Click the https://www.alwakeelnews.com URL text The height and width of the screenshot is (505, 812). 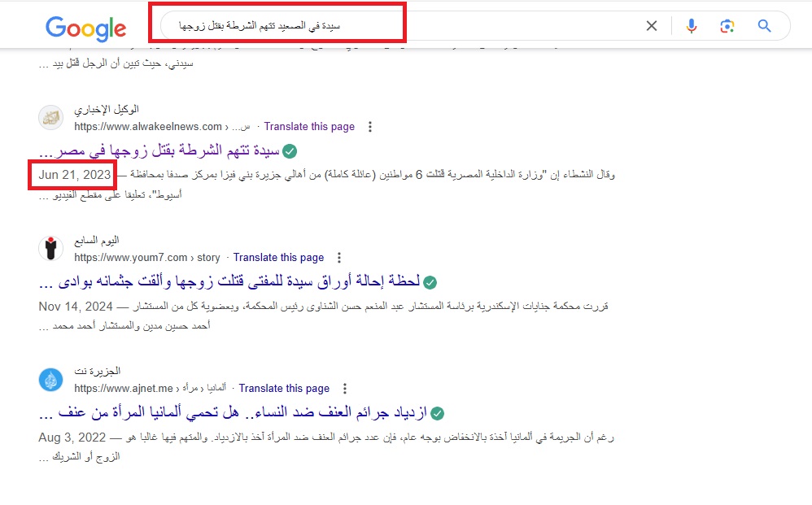pyautogui.click(x=147, y=127)
